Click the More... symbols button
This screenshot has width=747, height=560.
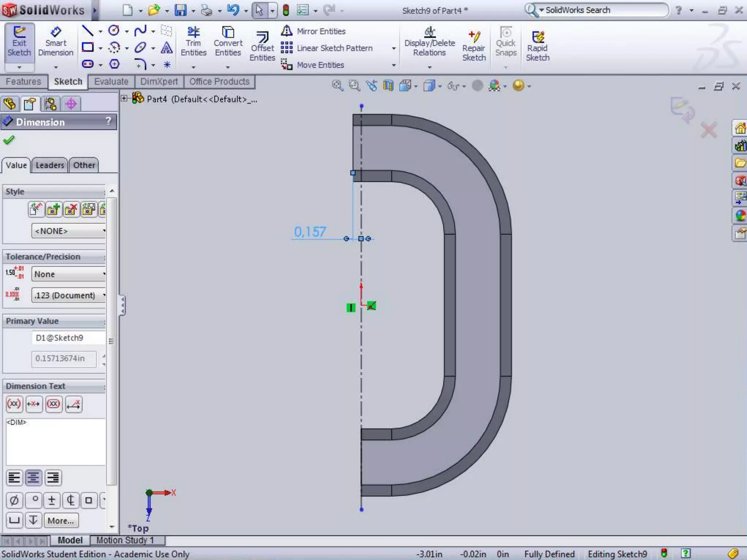coord(61,521)
